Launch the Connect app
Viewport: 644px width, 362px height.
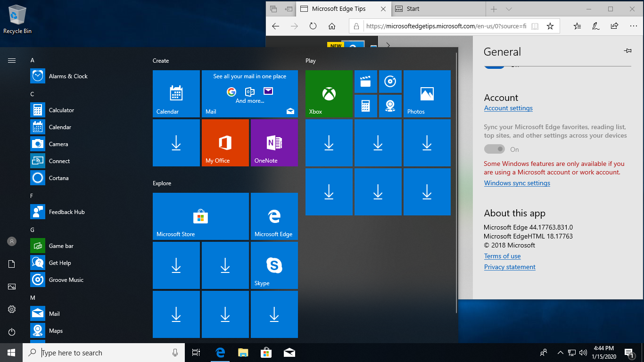click(x=85, y=161)
